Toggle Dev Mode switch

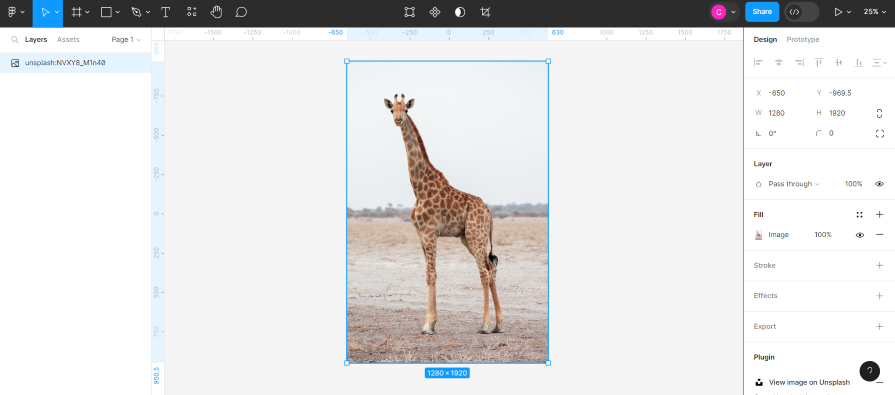[801, 12]
